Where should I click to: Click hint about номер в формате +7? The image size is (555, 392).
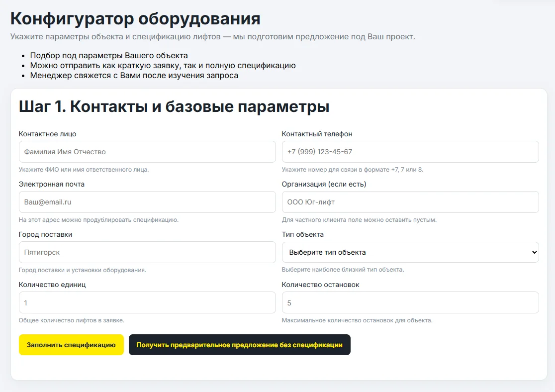click(x=353, y=170)
